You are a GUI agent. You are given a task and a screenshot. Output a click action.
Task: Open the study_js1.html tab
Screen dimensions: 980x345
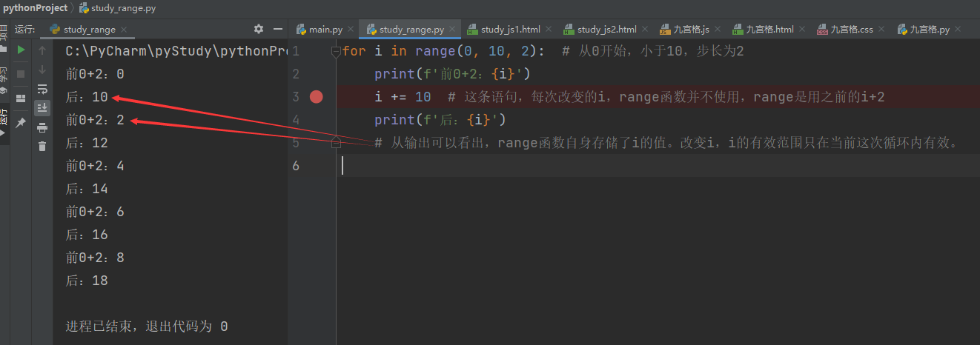click(x=510, y=30)
